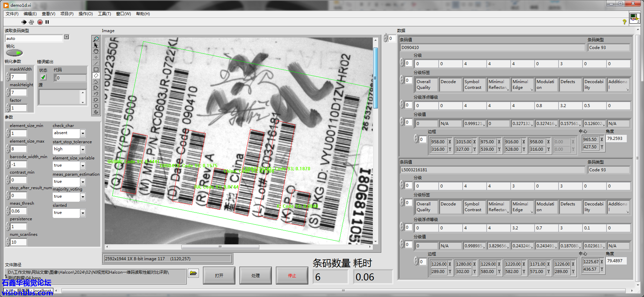Image resolution: width=644 pixels, height=297 pixels.
Task: Click the 状态 green checkmark indicator
Action: click(43, 77)
